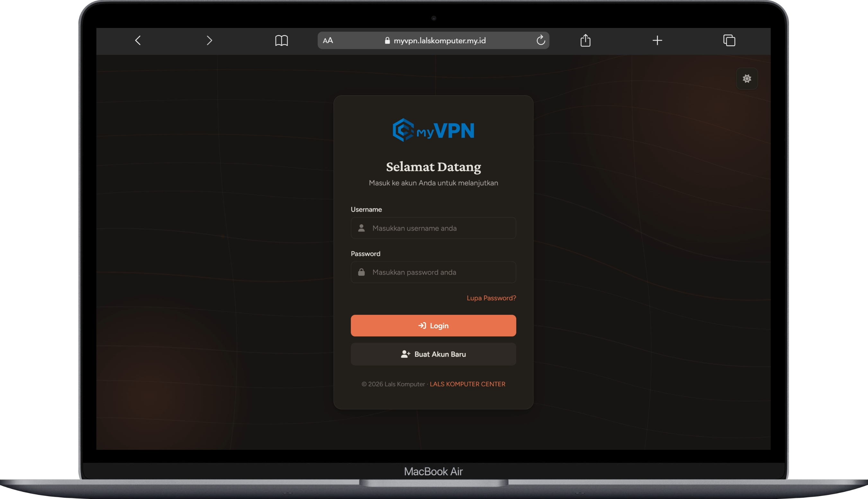Add a new tab with plus icon

click(657, 41)
